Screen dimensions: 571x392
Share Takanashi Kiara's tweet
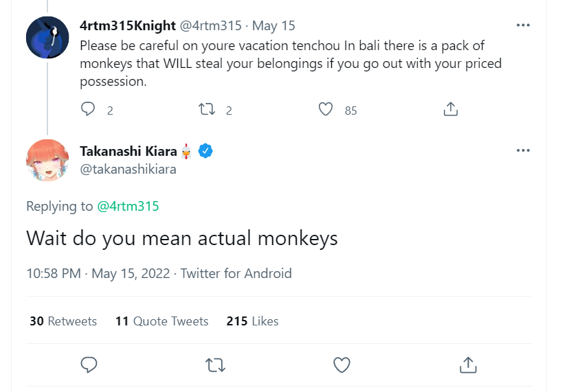pyautogui.click(x=468, y=365)
